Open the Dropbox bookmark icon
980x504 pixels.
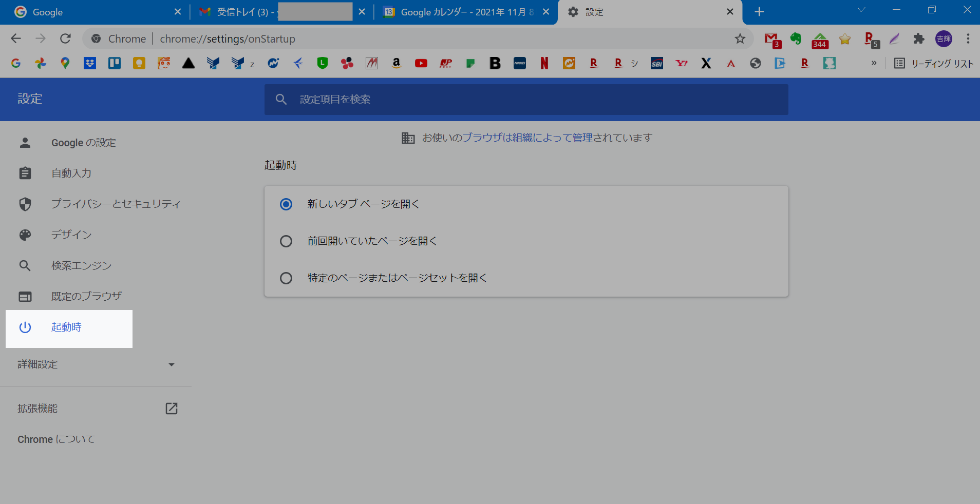[x=90, y=63]
